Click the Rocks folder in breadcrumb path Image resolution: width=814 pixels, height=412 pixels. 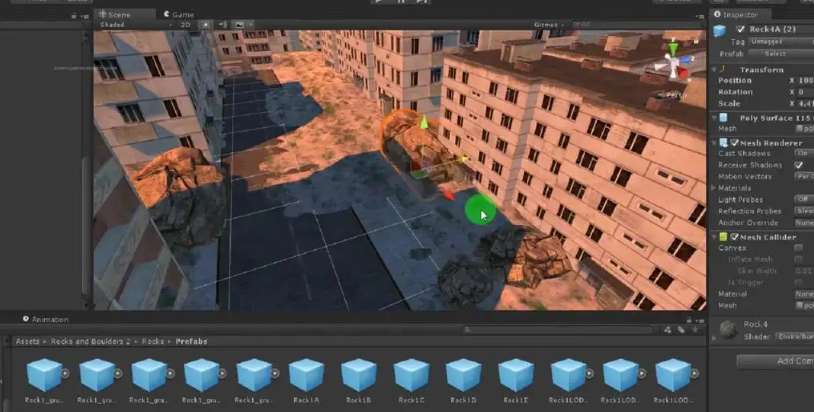152,341
